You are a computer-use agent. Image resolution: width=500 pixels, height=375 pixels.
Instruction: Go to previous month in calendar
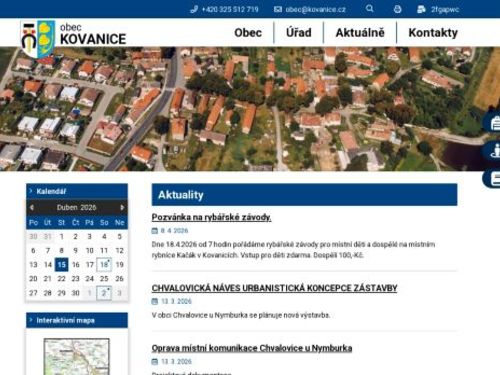coord(32,207)
